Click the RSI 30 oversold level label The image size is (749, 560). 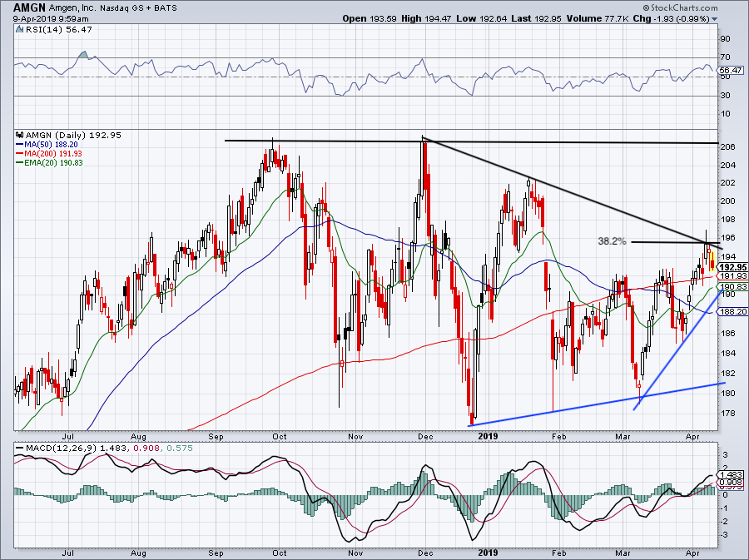click(726, 95)
